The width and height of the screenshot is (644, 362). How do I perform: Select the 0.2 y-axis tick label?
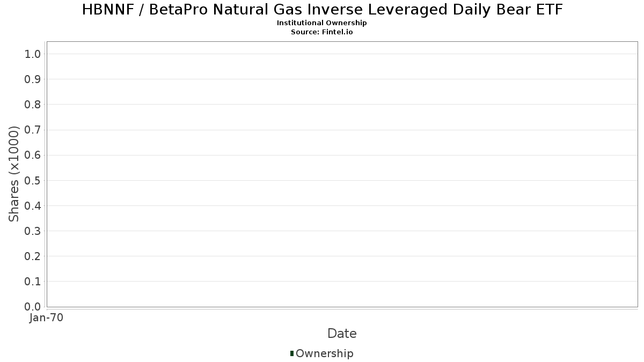click(x=33, y=256)
